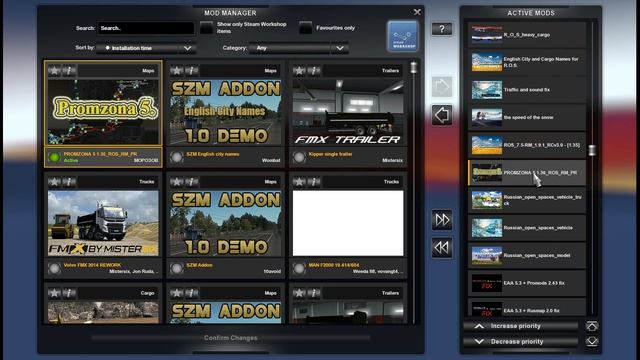Favourite star on Kipper single trailer card
Screen dimensions: 640x360
pos(299,71)
